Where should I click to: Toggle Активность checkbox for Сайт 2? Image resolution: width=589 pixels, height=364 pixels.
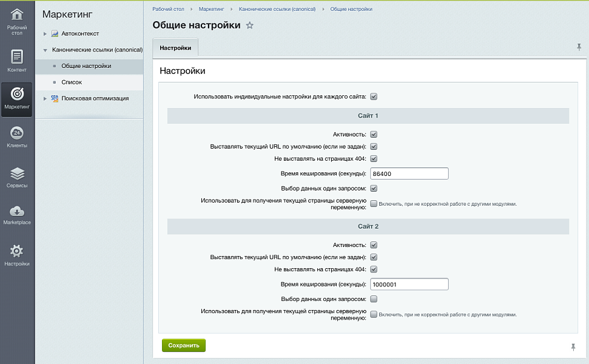tap(374, 244)
